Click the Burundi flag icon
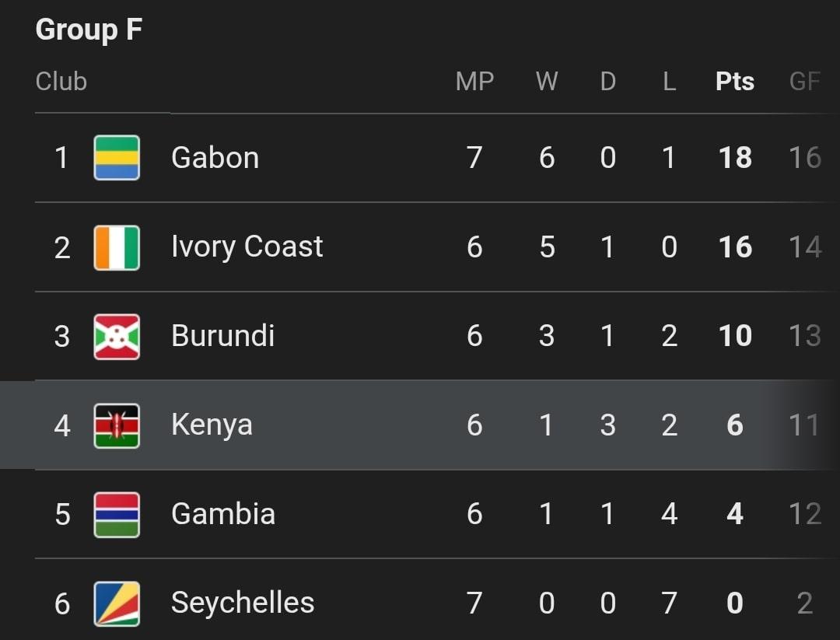Image resolution: width=840 pixels, height=640 pixels. pyautogui.click(x=117, y=337)
